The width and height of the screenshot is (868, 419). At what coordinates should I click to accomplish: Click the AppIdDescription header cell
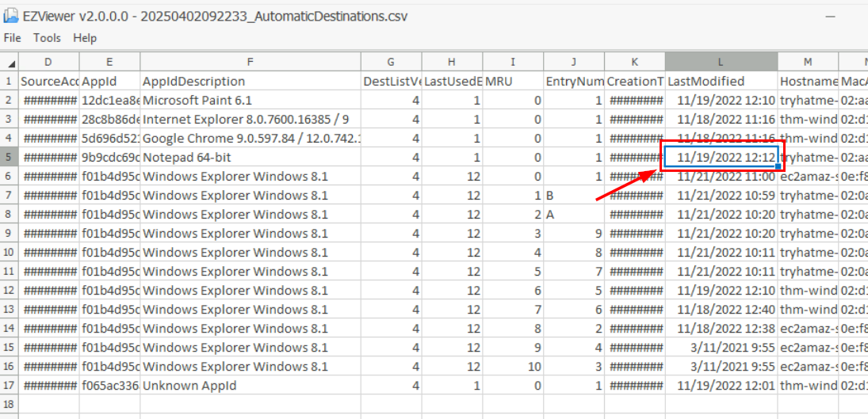(x=250, y=82)
